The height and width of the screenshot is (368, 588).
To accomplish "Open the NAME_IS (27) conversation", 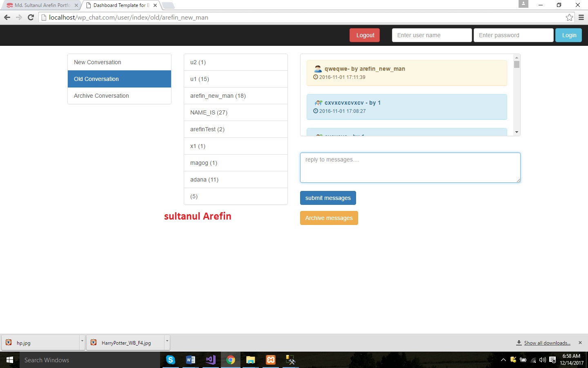I will click(x=236, y=112).
